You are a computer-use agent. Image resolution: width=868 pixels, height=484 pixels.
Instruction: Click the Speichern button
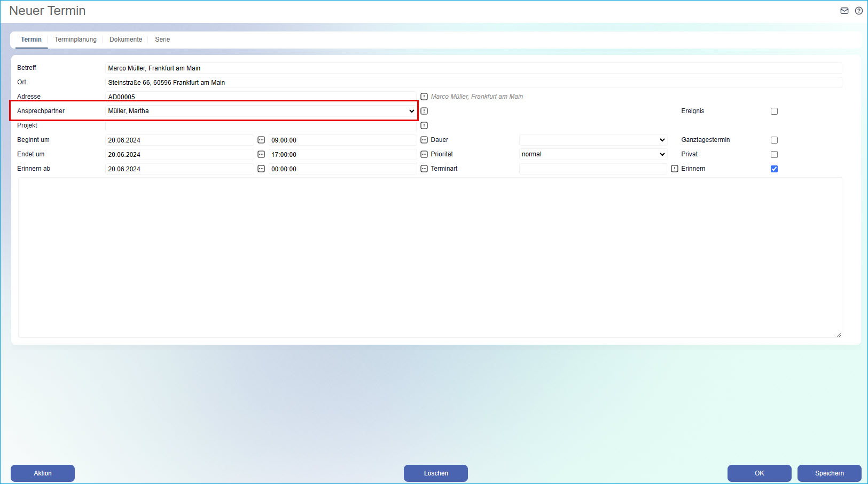(x=830, y=473)
